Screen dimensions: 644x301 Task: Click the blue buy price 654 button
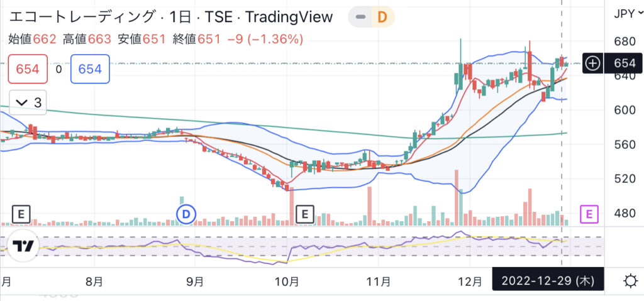coord(90,69)
